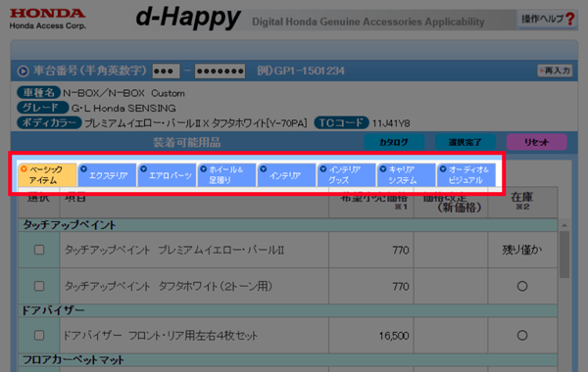Click the second chassis number field
Image resolution: width=588 pixels, height=372 pixels.
(220, 70)
